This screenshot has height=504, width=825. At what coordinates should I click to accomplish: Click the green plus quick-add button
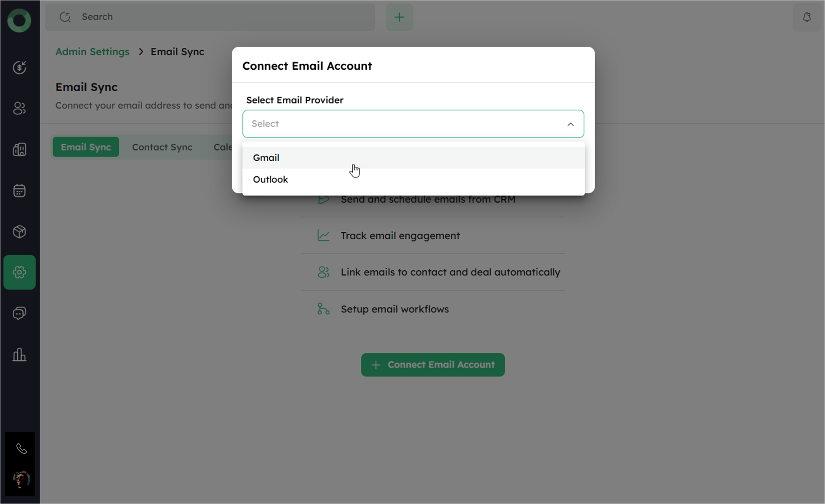point(399,17)
